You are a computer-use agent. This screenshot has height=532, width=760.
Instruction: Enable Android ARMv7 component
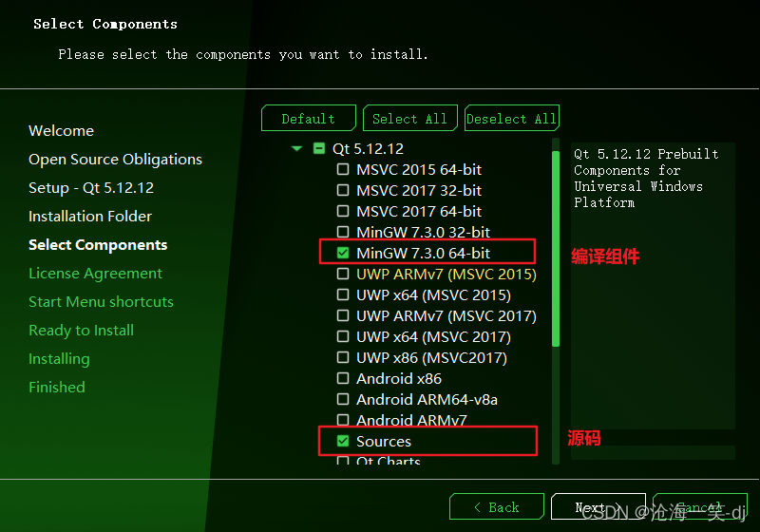pyautogui.click(x=343, y=420)
